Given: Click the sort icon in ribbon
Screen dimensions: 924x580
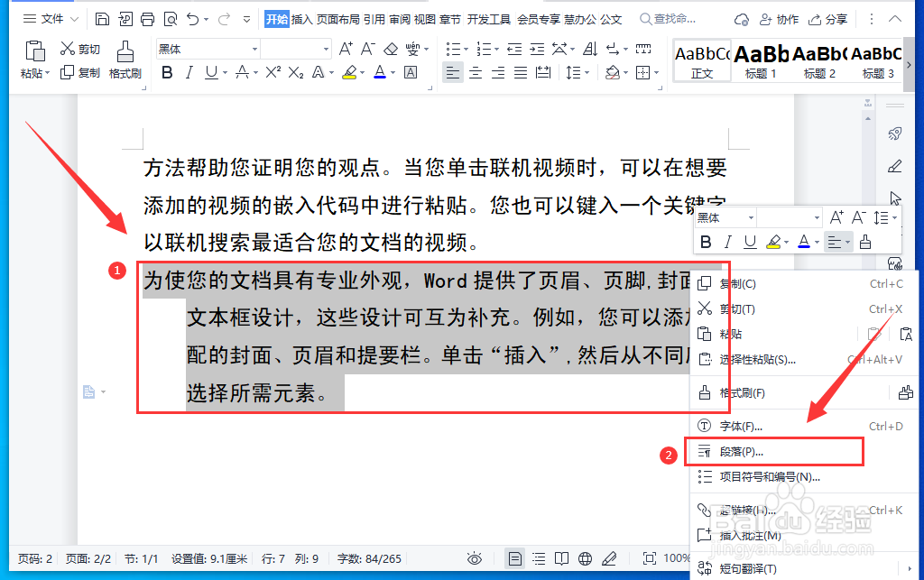Looking at the screenshot, I should 590,49.
